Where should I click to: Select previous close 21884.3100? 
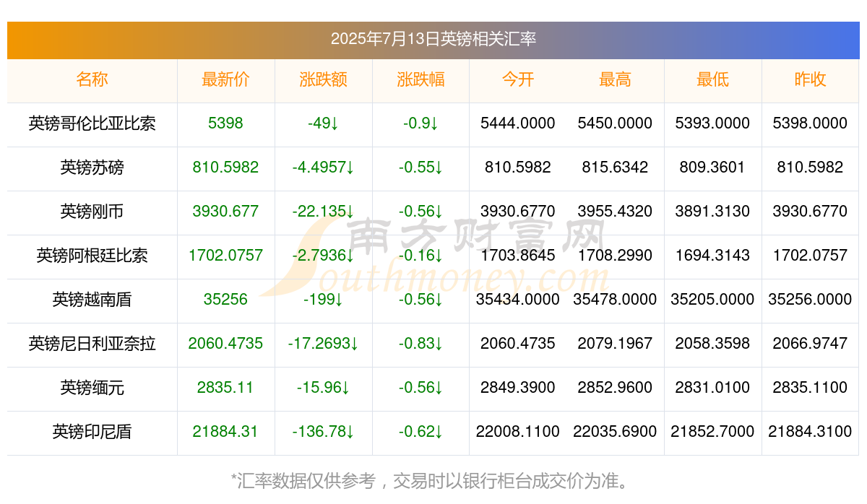(x=810, y=432)
